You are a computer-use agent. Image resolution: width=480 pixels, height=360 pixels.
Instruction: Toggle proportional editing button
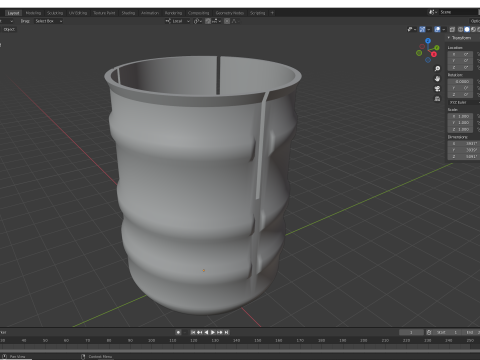pos(227,21)
